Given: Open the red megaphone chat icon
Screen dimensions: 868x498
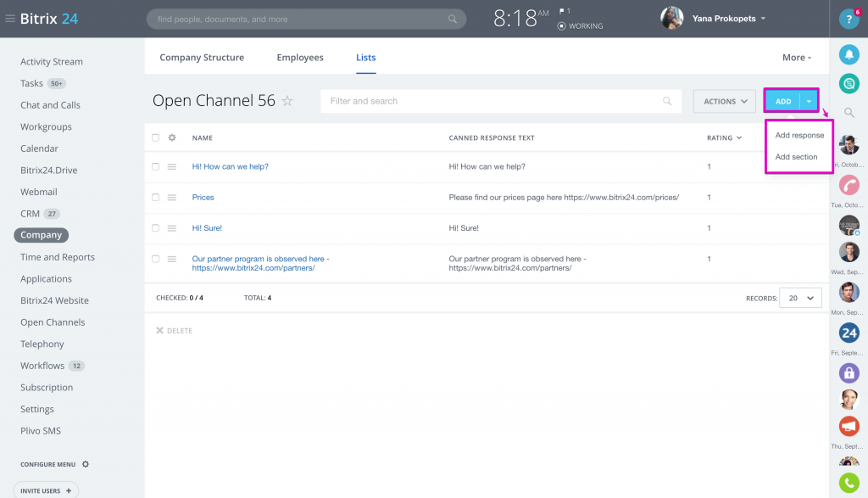Looking at the screenshot, I should (849, 426).
